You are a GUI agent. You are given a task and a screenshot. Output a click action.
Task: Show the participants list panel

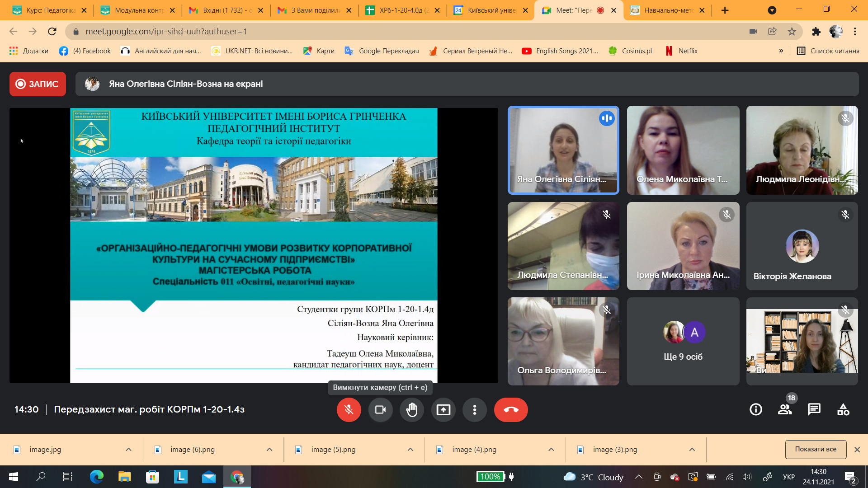[785, 409]
